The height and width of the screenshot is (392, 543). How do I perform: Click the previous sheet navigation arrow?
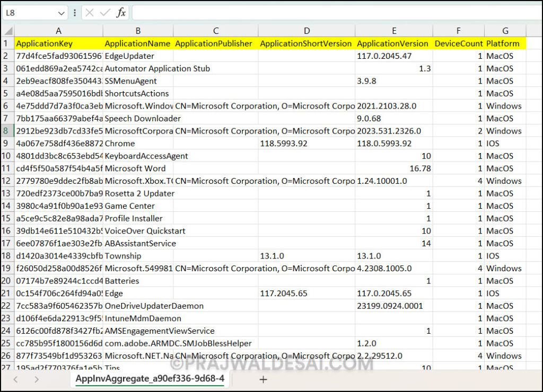[x=15, y=379]
